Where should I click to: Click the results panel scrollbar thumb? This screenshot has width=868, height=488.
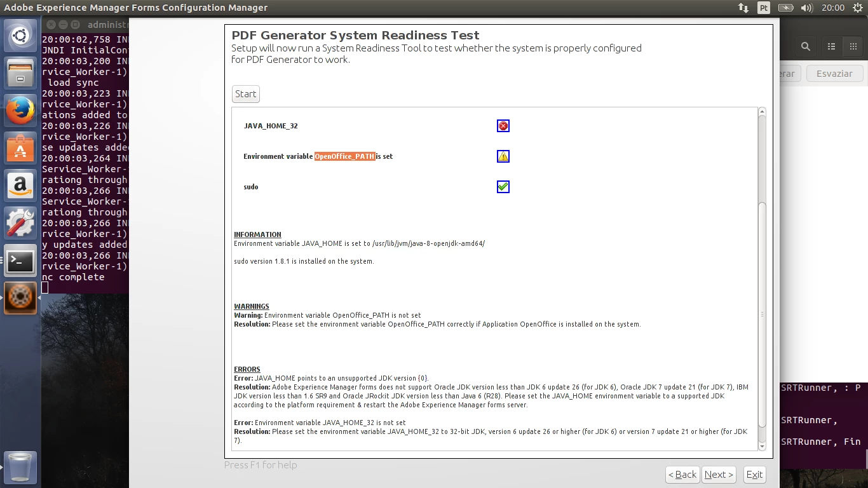click(762, 315)
